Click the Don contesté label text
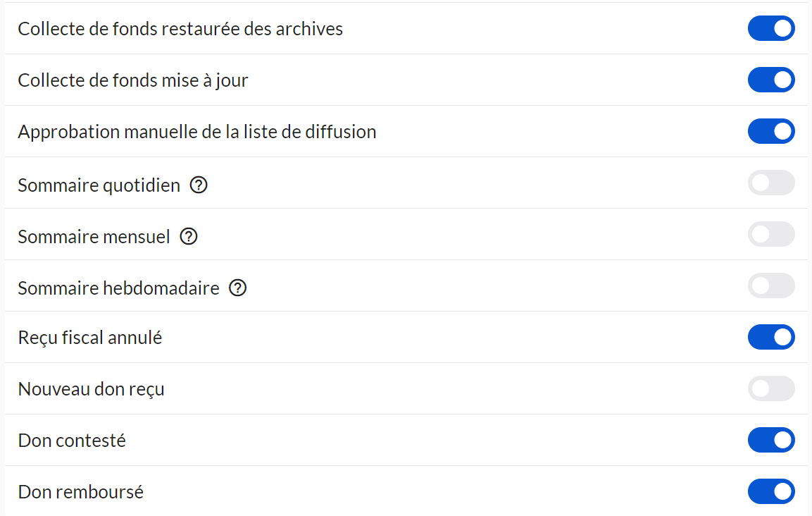The image size is (812, 516). 72,441
